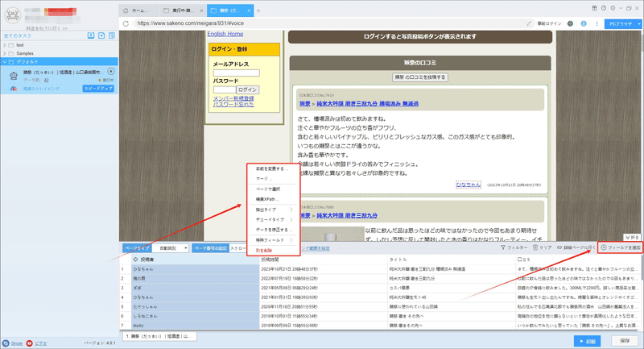Click the gift icon in title bar
Screen dimensions: 644x349
[594, 8]
